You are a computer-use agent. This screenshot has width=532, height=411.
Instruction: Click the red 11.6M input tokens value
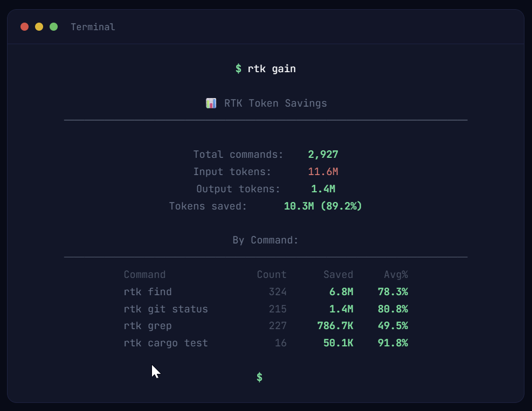click(x=323, y=172)
